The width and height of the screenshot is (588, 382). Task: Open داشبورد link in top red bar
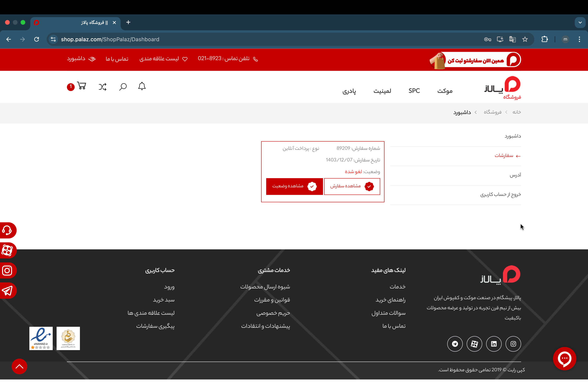coord(81,59)
